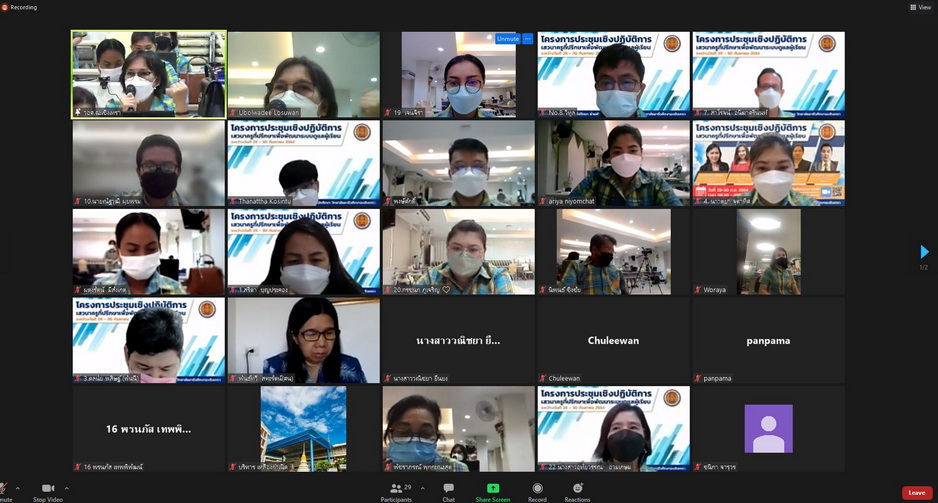
Task: Click muted mic icon beside Woraya label
Action: tap(698, 289)
